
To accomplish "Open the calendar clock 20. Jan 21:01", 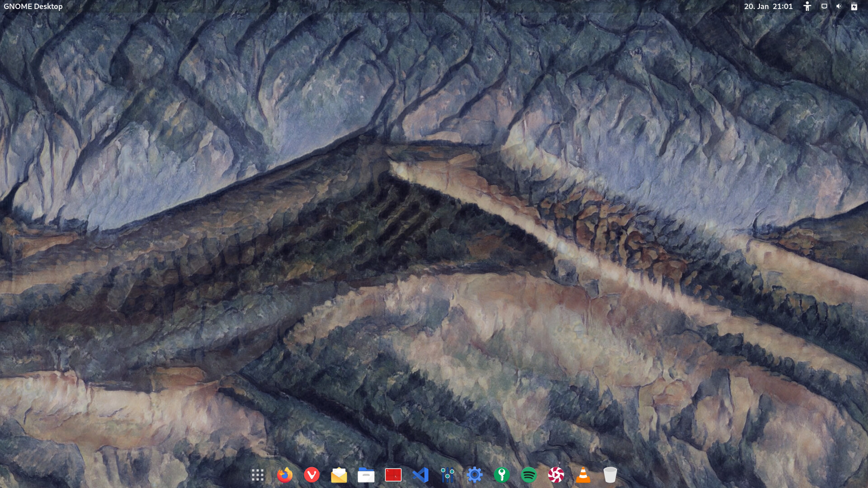I will coord(768,6).
